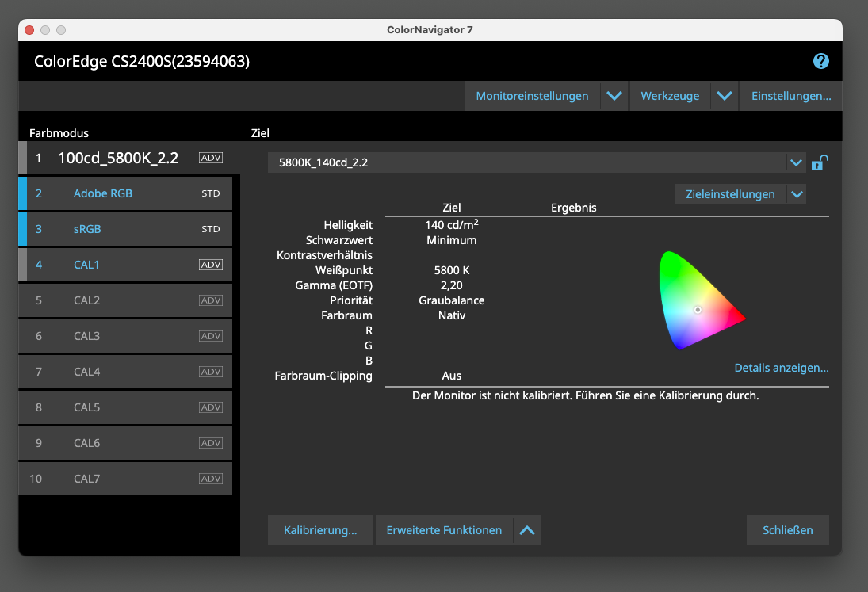Screen dimensions: 868x592
Task: Open the Einstellungen settings menu
Action: [x=790, y=96]
